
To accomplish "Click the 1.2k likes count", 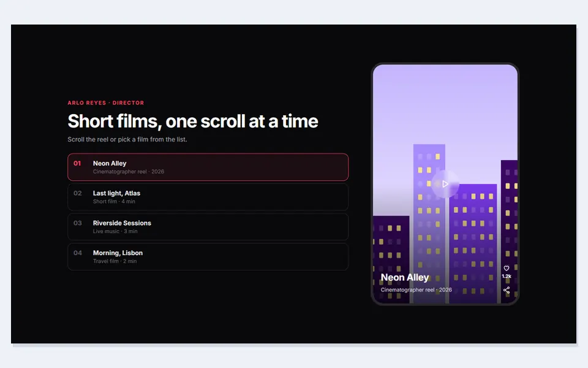I will [x=507, y=277].
